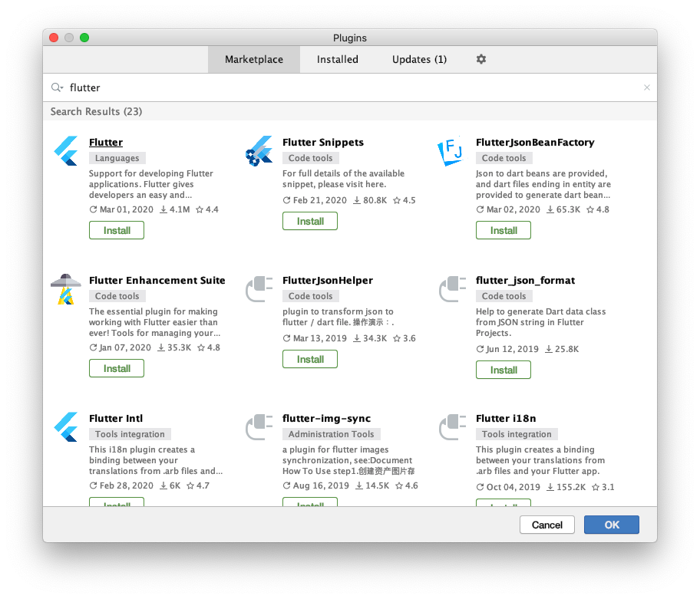This screenshot has width=700, height=599.
Task: Click the flutter_json_format plug icon
Action: coord(452,288)
